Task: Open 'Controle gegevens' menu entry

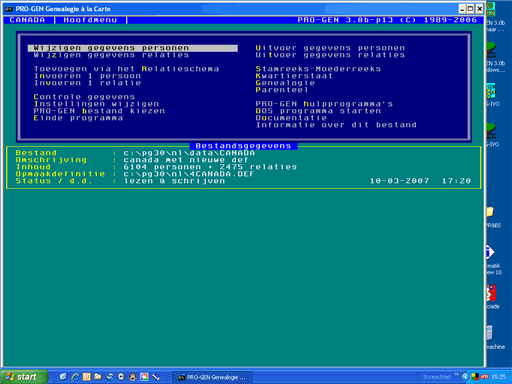Action: point(84,97)
